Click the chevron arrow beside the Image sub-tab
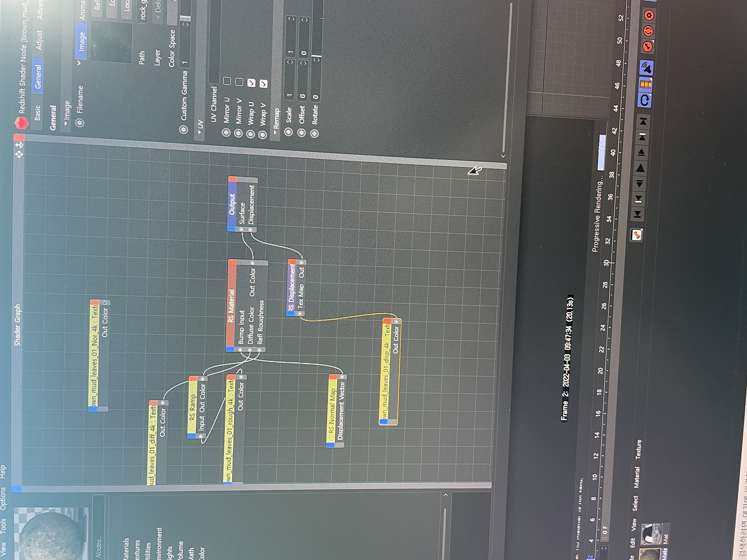 [79, 63]
